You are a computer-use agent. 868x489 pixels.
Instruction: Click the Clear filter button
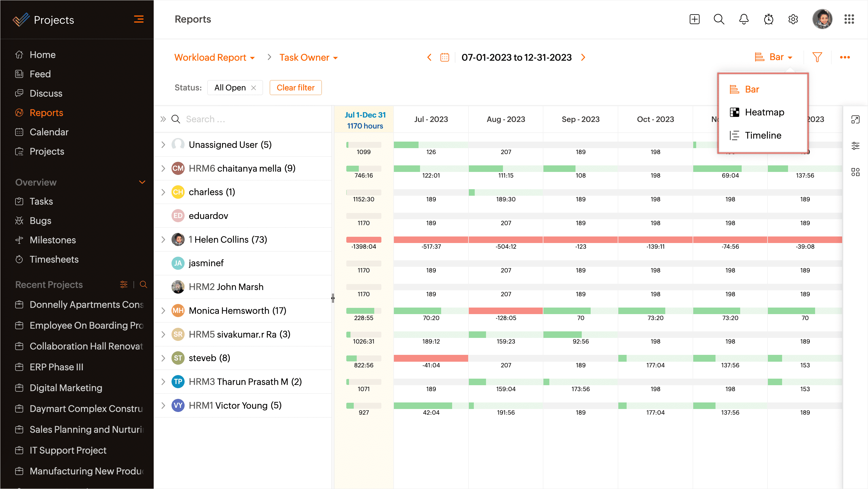(x=295, y=87)
